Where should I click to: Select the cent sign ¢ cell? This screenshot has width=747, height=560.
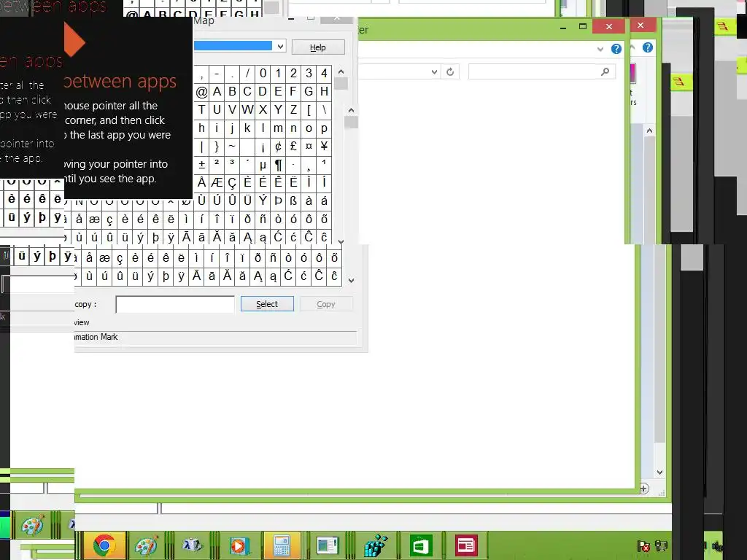click(278, 146)
